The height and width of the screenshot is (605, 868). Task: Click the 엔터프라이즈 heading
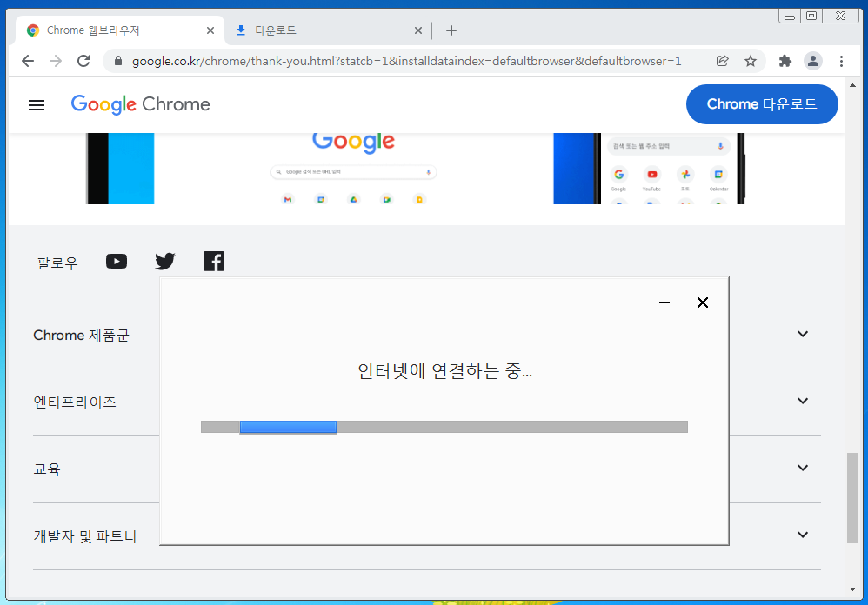pos(75,402)
